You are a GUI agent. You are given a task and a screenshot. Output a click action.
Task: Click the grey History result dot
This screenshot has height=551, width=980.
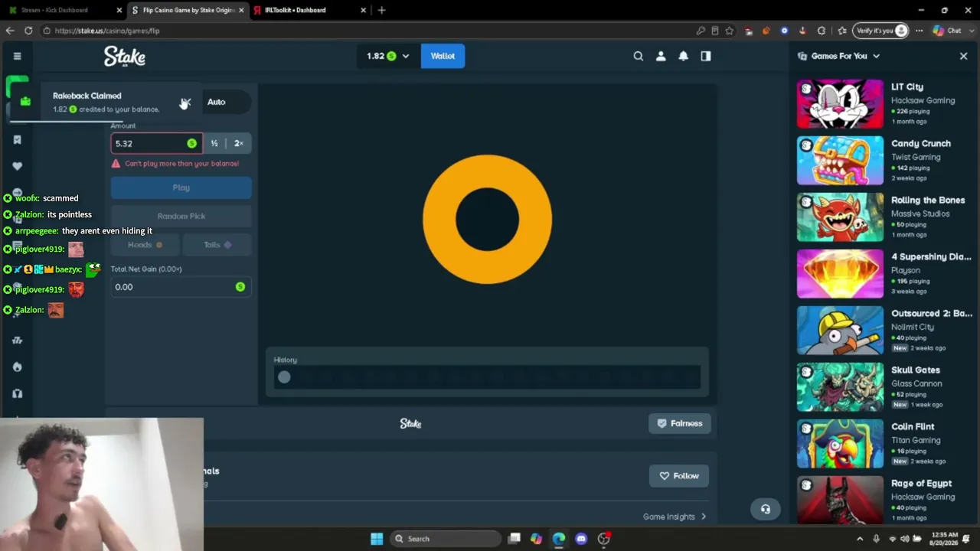click(x=284, y=377)
